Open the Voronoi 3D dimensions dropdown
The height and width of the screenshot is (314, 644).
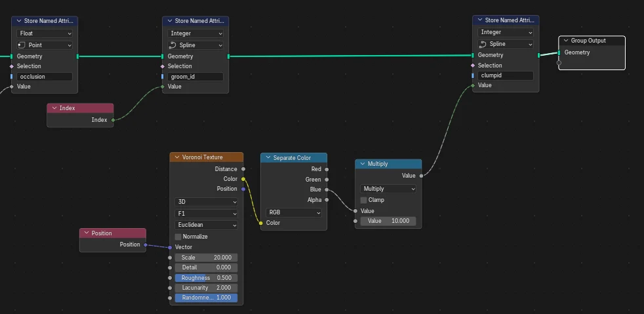(206, 202)
